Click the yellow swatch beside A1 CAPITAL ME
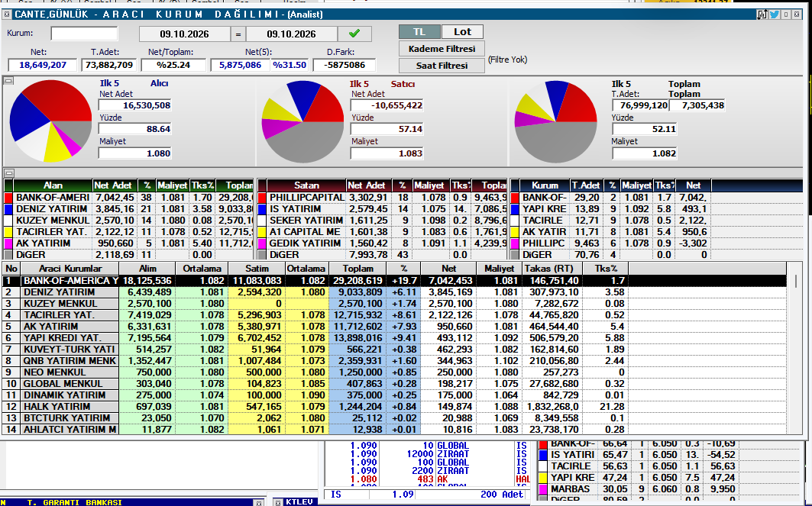812x506 pixels. point(261,232)
